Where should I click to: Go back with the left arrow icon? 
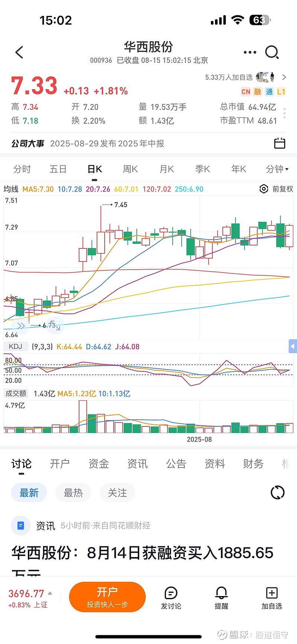[x=19, y=52]
